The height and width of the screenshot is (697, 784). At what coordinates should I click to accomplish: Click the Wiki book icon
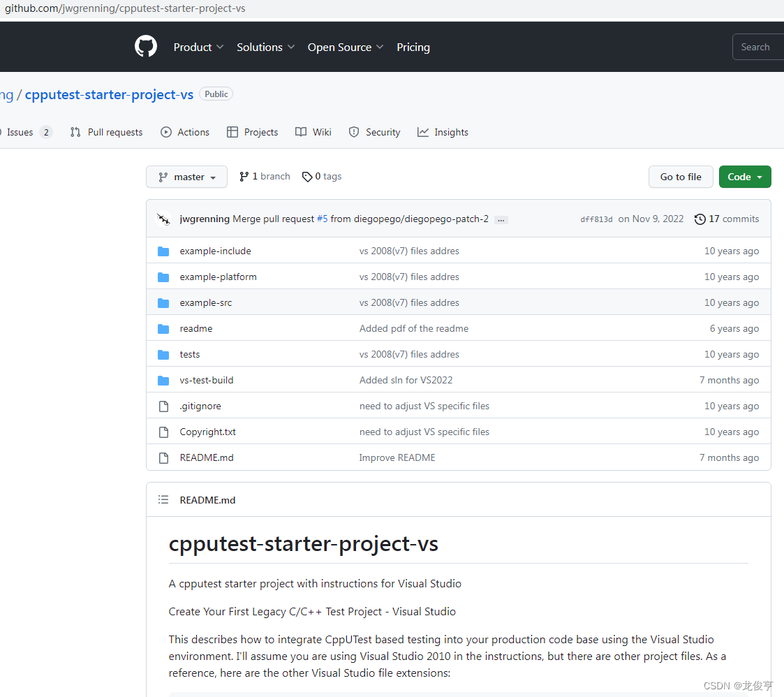pos(301,132)
